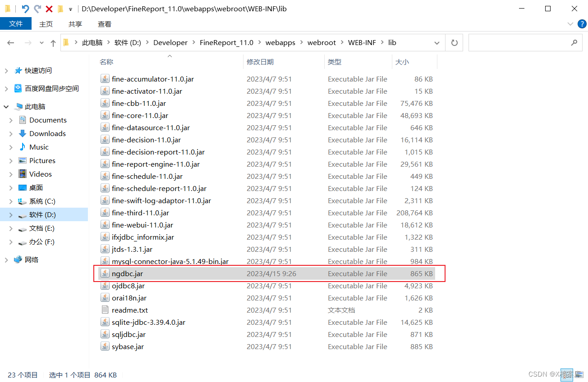Click webroot in the address breadcrumb

point(322,42)
